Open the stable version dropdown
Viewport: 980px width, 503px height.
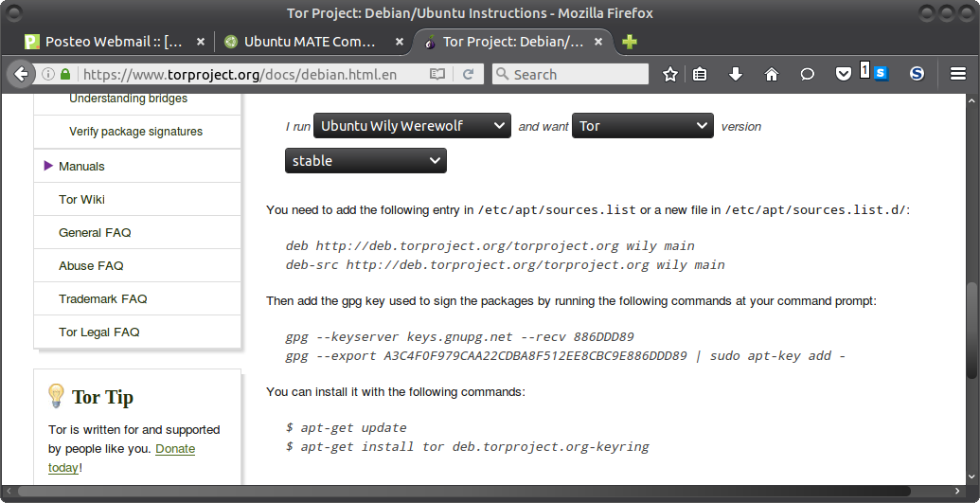(x=365, y=161)
